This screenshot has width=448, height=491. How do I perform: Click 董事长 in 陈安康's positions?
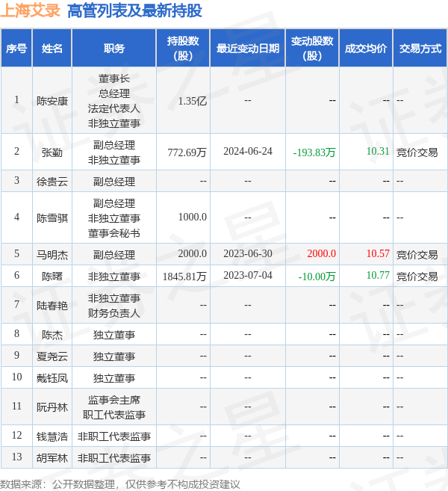coord(114,78)
